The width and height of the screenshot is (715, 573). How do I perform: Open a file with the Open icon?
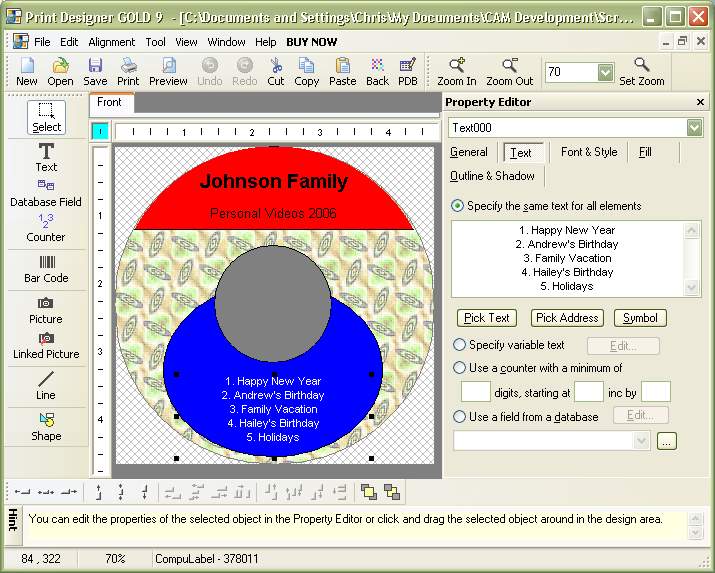tap(60, 72)
